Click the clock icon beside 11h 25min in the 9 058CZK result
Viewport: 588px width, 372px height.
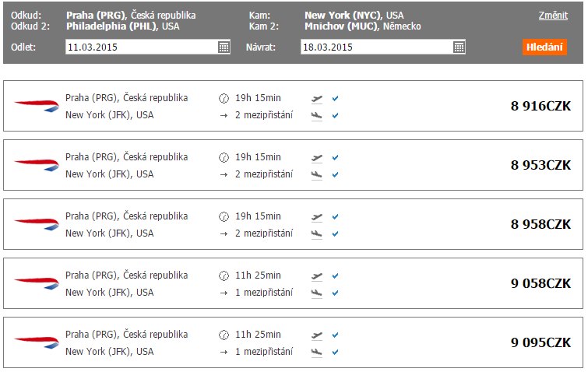pos(224,276)
